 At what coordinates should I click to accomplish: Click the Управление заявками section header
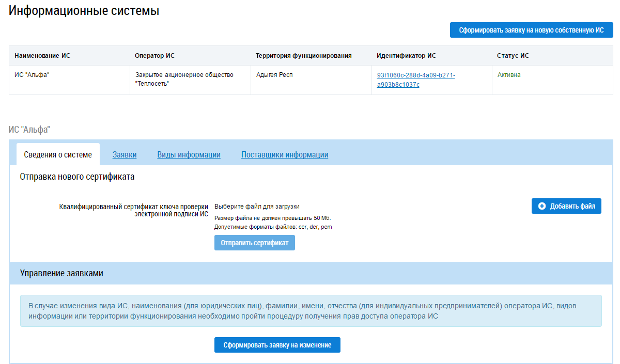pyautogui.click(x=61, y=273)
